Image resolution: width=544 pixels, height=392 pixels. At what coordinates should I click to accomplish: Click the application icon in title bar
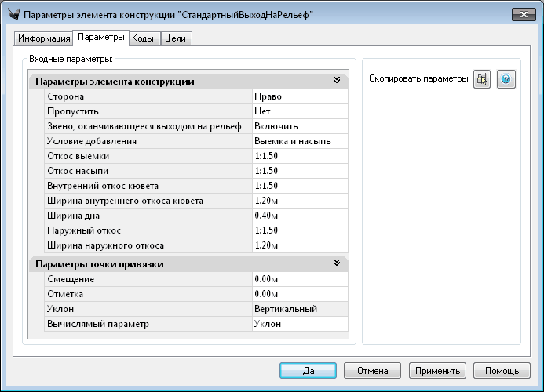pos(12,15)
